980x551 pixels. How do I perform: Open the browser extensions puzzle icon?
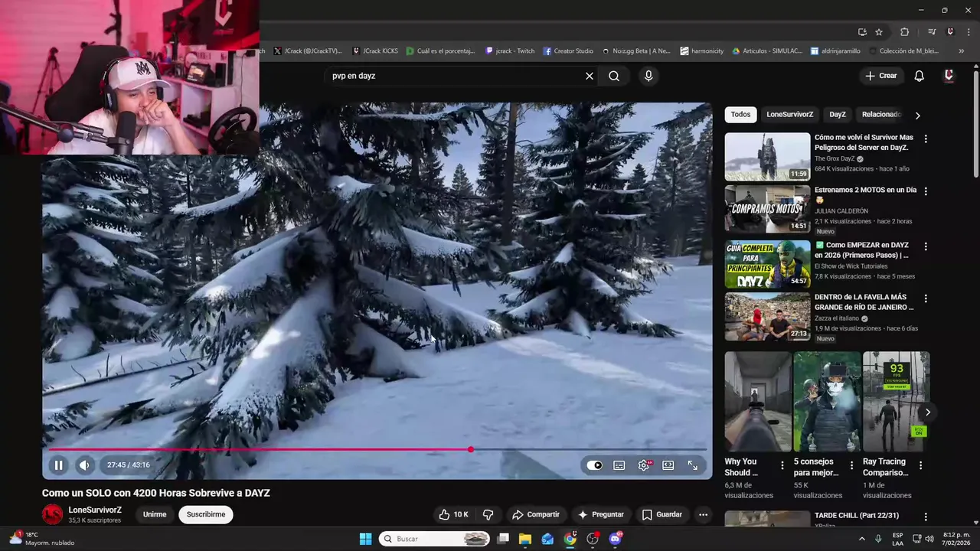[905, 32]
